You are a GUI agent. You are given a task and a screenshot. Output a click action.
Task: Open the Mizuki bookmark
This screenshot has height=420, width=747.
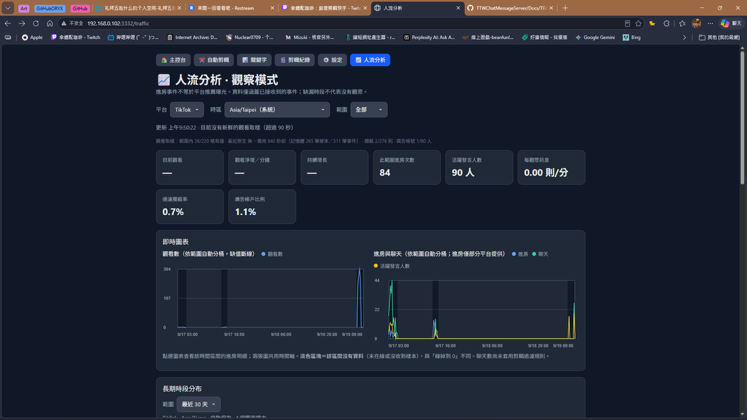coord(310,37)
